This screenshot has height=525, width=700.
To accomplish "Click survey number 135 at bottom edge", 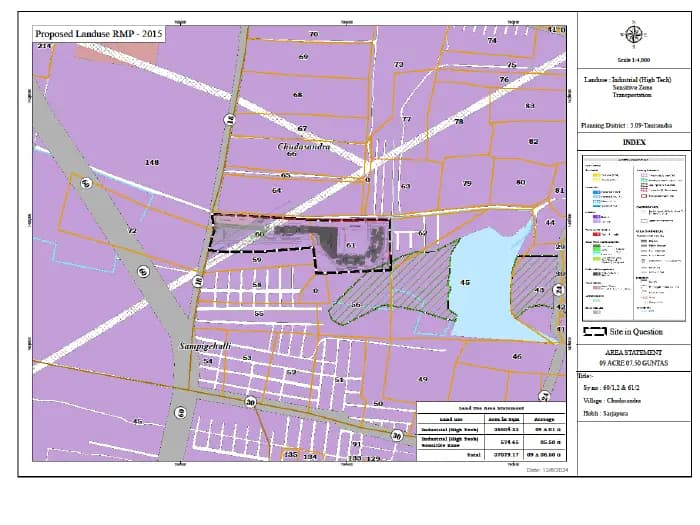I will (291, 454).
